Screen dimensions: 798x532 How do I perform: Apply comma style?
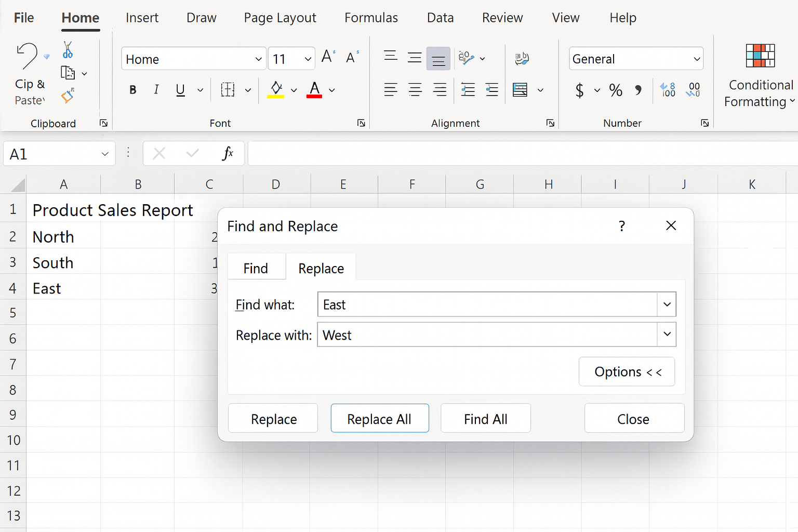pyautogui.click(x=639, y=90)
